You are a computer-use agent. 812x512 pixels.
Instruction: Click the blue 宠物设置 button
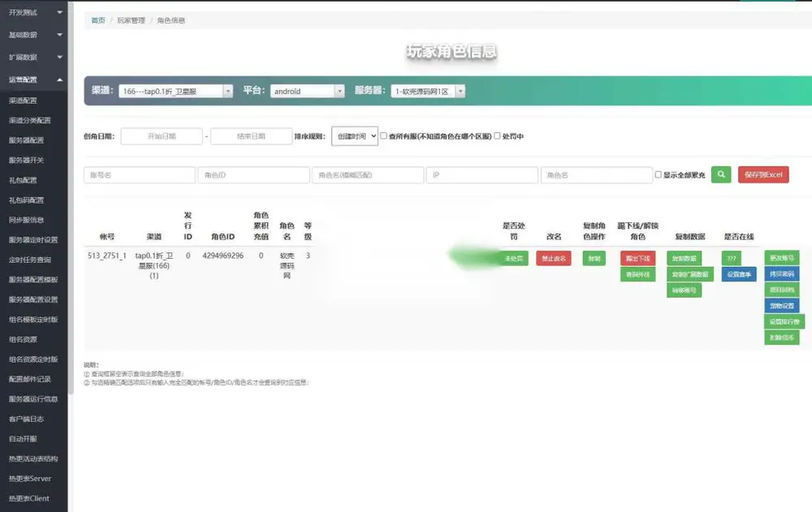782,305
